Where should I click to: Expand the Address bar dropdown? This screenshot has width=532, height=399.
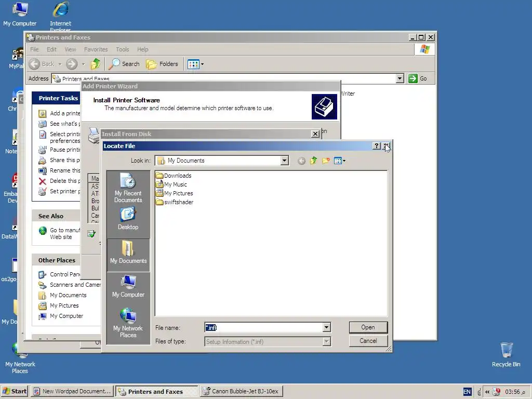[400, 78]
